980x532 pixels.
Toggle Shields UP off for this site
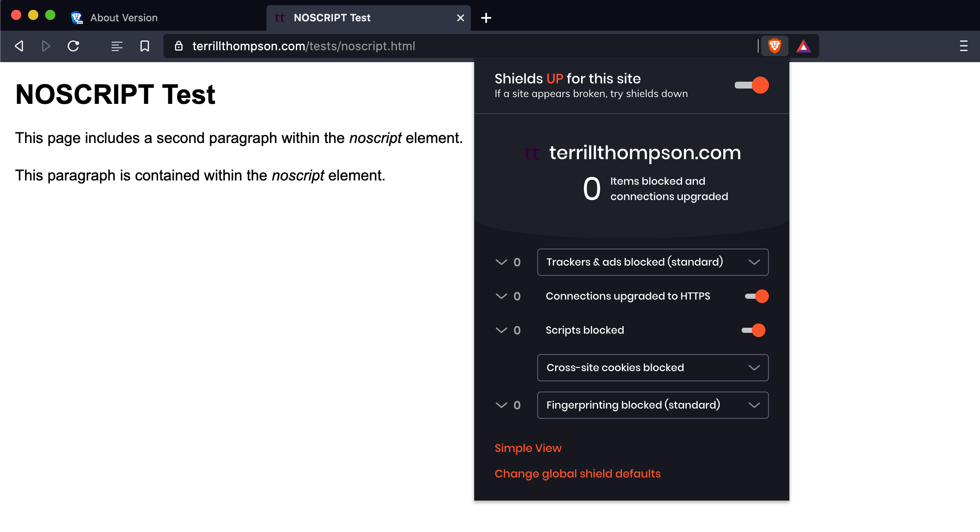click(x=751, y=85)
